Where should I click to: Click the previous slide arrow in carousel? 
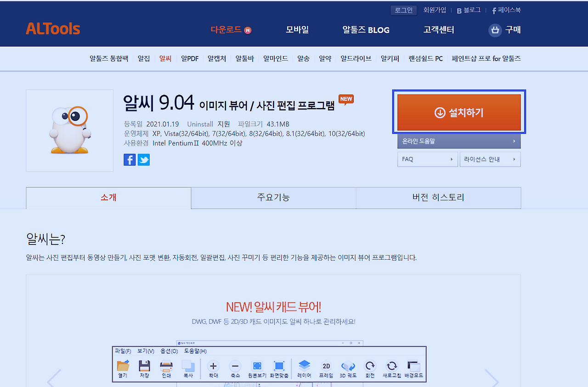tap(54, 379)
